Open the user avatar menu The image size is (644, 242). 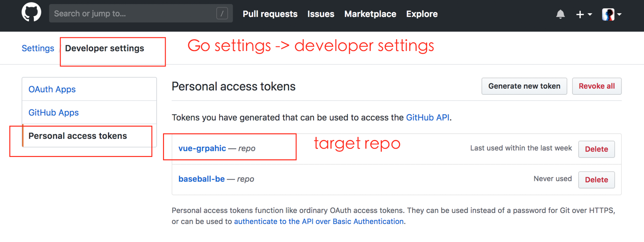point(611,14)
